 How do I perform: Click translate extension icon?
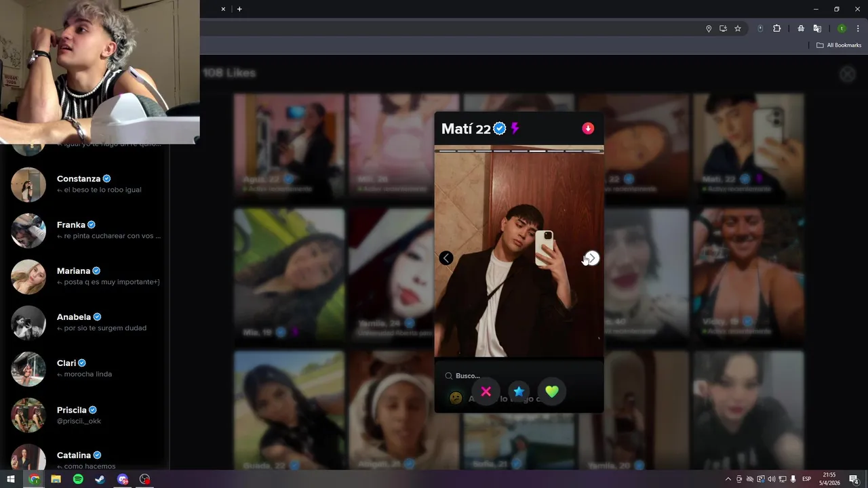click(817, 28)
